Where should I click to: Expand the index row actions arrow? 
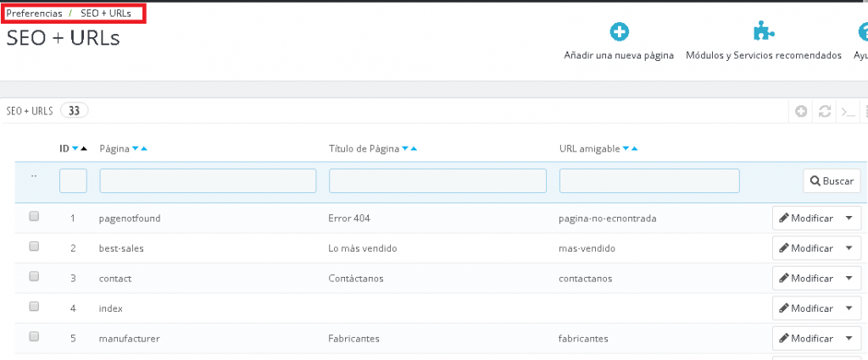point(849,308)
